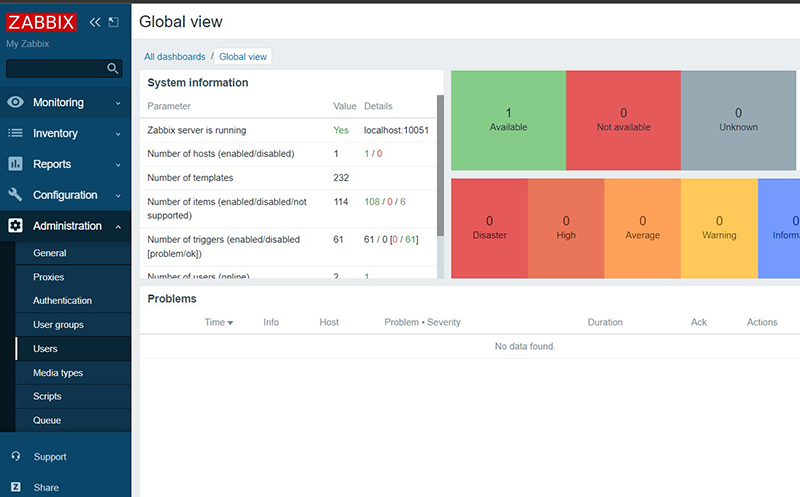This screenshot has width=800, height=497.
Task: Open the Inventory menu
Action: tap(65, 133)
